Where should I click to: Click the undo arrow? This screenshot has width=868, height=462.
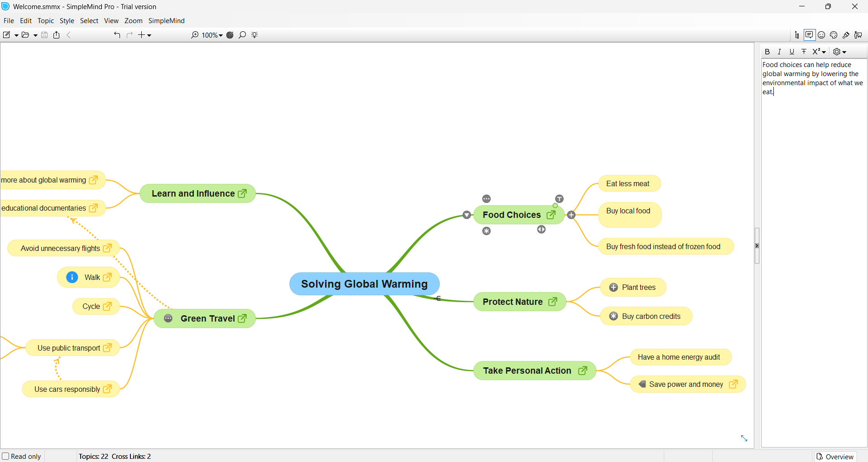pyautogui.click(x=117, y=35)
